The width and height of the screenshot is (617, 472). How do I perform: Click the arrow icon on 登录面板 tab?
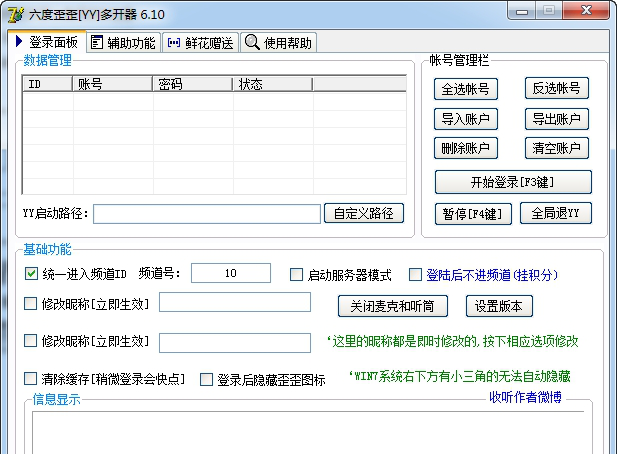19,41
